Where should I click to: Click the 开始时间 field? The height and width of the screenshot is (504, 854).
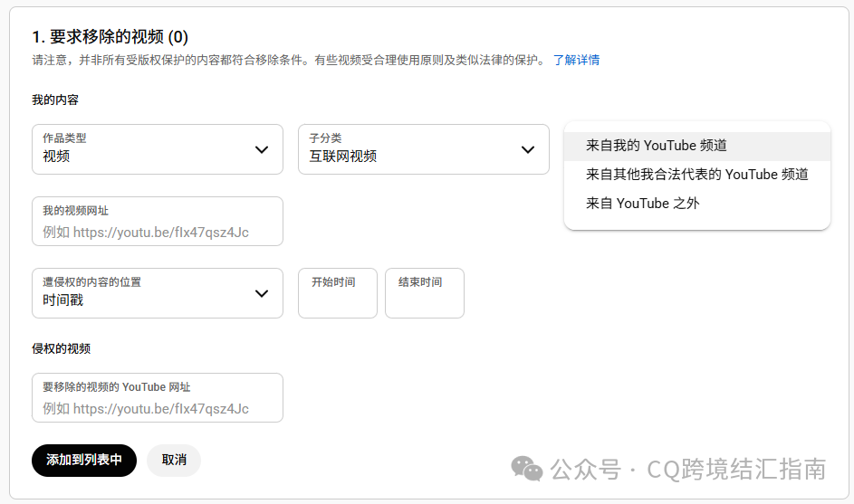coord(338,293)
